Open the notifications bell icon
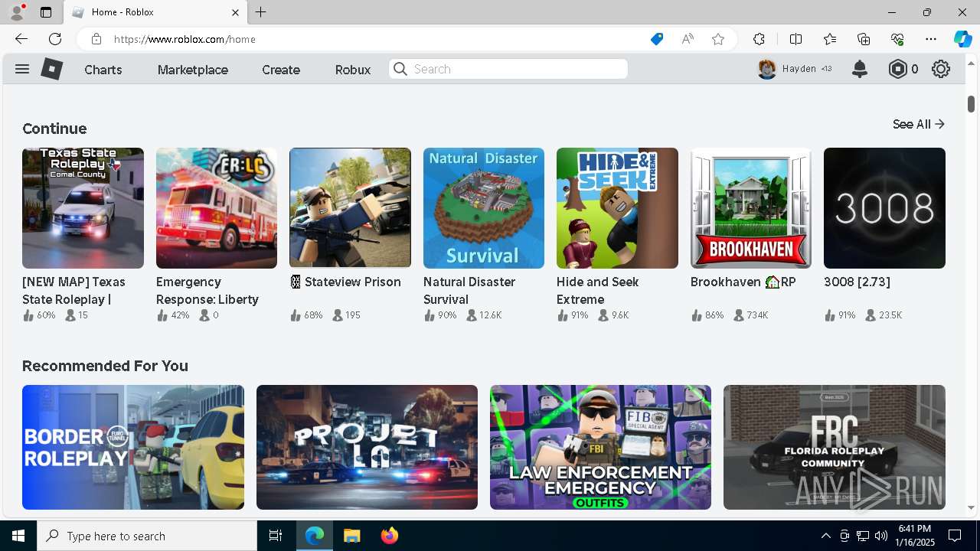The image size is (980, 551). tap(860, 69)
